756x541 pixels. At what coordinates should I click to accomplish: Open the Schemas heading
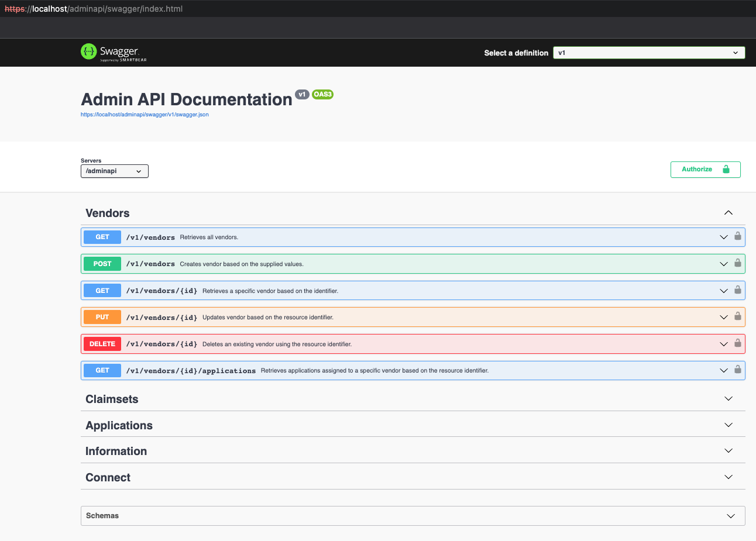(102, 516)
